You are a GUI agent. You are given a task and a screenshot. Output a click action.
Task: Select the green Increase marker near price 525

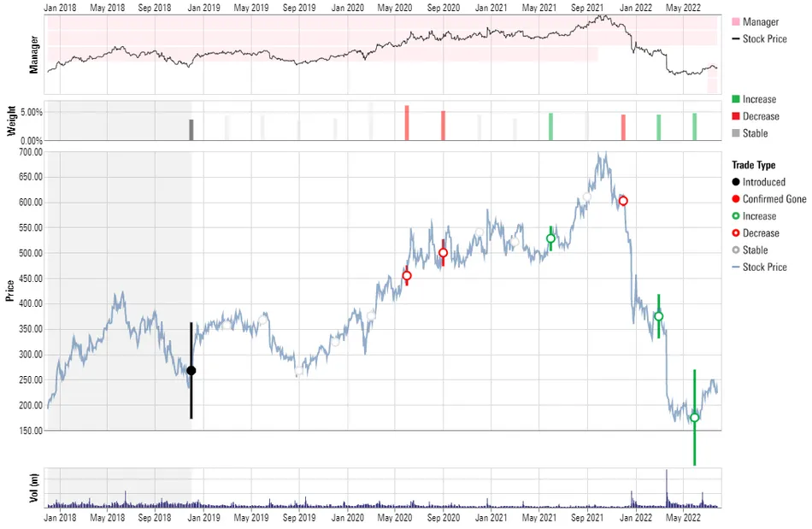pyautogui.click(x=550, y=238)
